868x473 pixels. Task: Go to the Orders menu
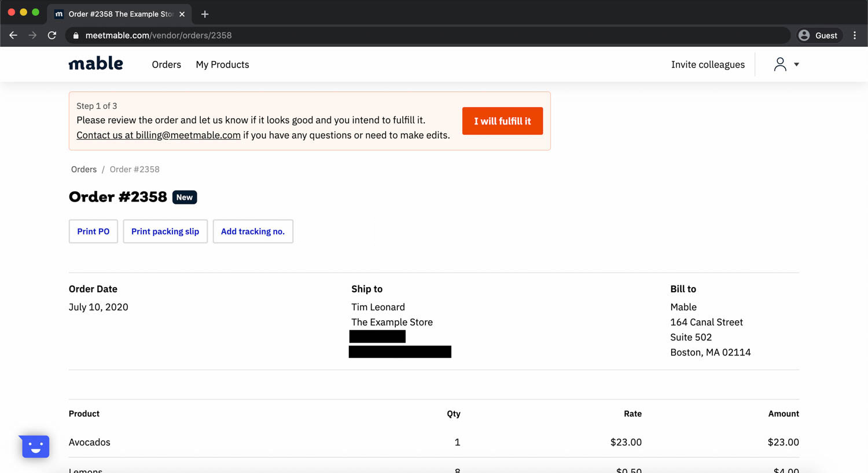[x=166, y=64]
